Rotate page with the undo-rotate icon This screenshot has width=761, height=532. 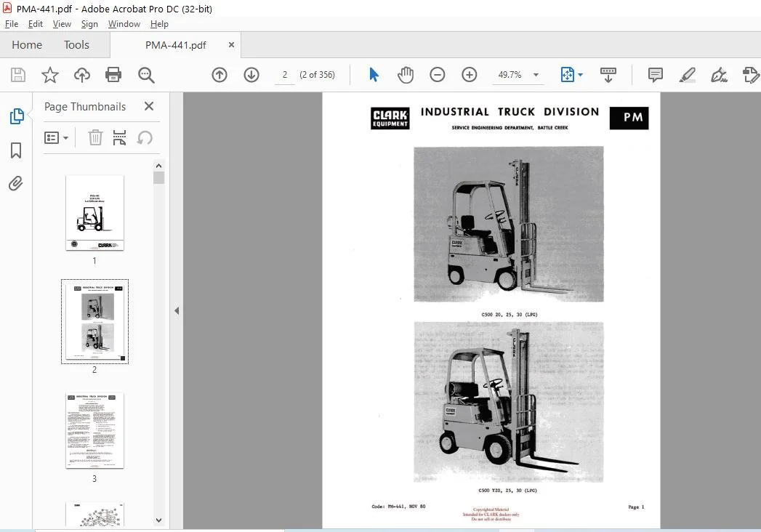[145, 138]
